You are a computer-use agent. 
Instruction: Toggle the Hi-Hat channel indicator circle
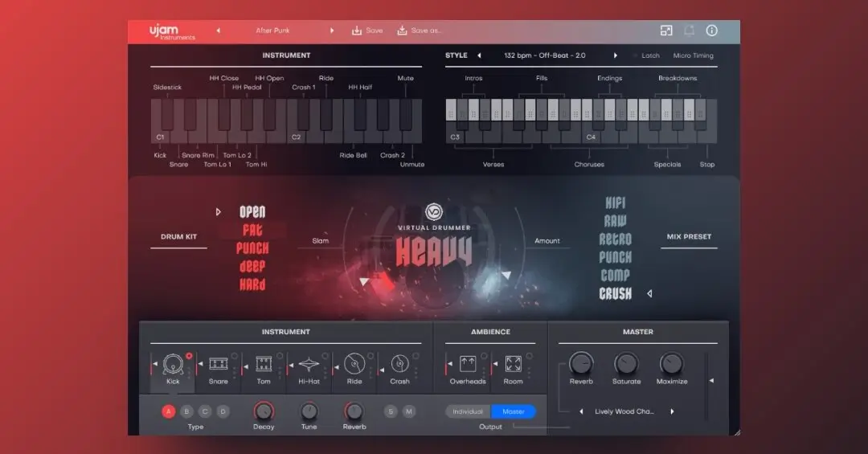point(325,356)
